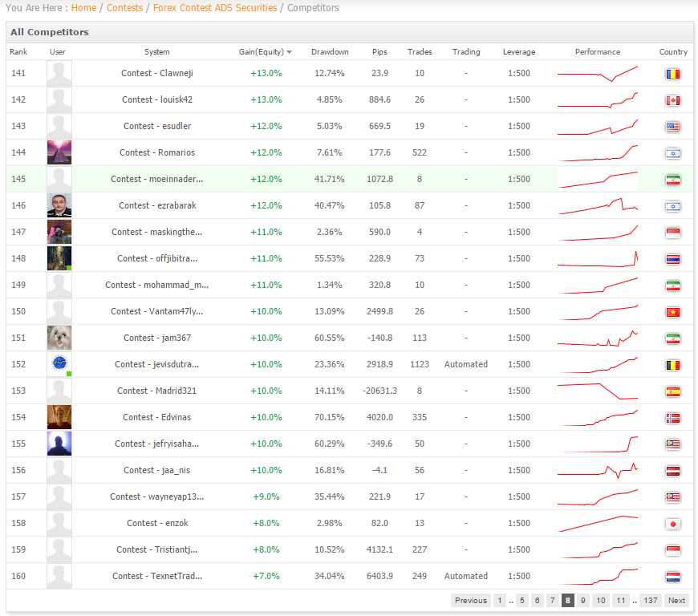Go to Home breadcrumb link
Screen dimensions: 698x616
[x=83, y=8]
